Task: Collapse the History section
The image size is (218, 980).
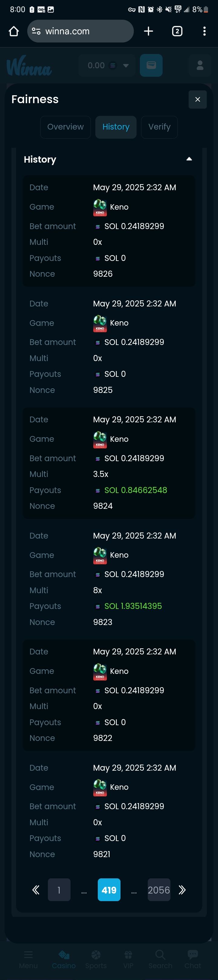Action: click(189, 159)
